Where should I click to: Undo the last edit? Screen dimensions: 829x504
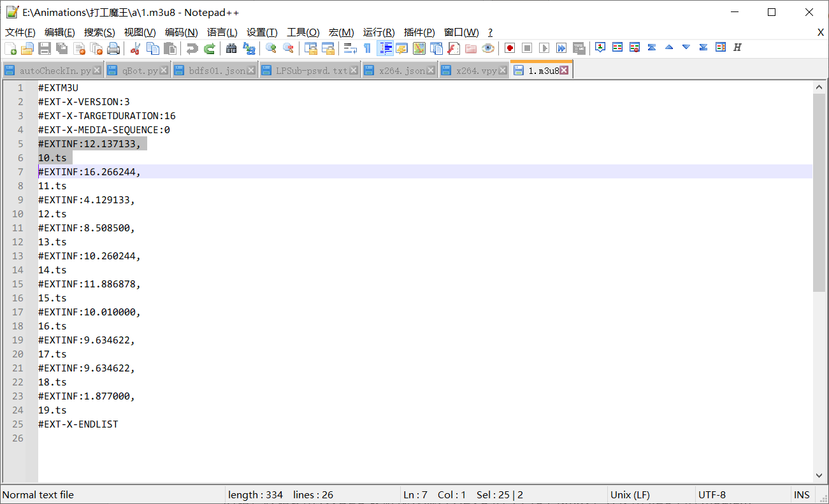tap(192, 48)
